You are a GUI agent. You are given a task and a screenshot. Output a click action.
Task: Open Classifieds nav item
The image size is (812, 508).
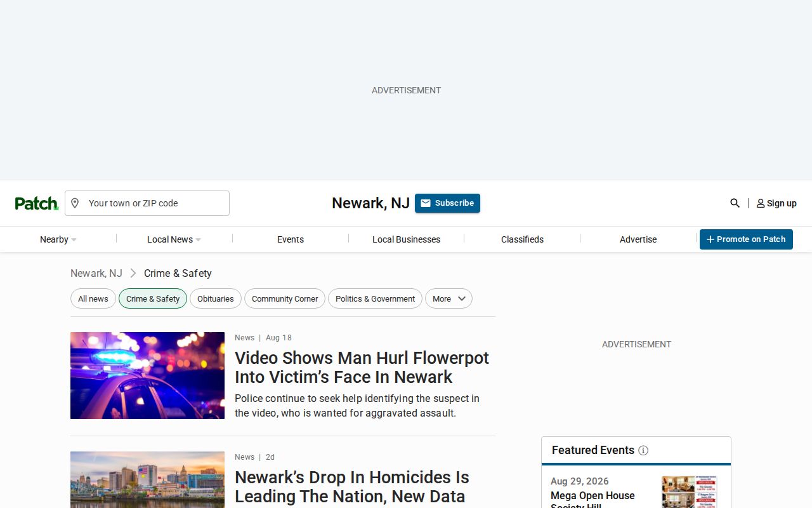522,239
